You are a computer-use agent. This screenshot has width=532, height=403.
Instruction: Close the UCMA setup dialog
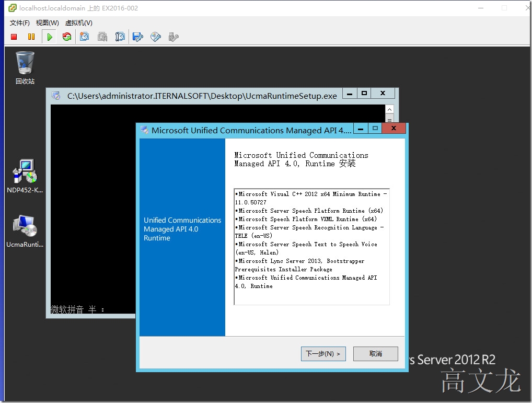click(394, 128)
